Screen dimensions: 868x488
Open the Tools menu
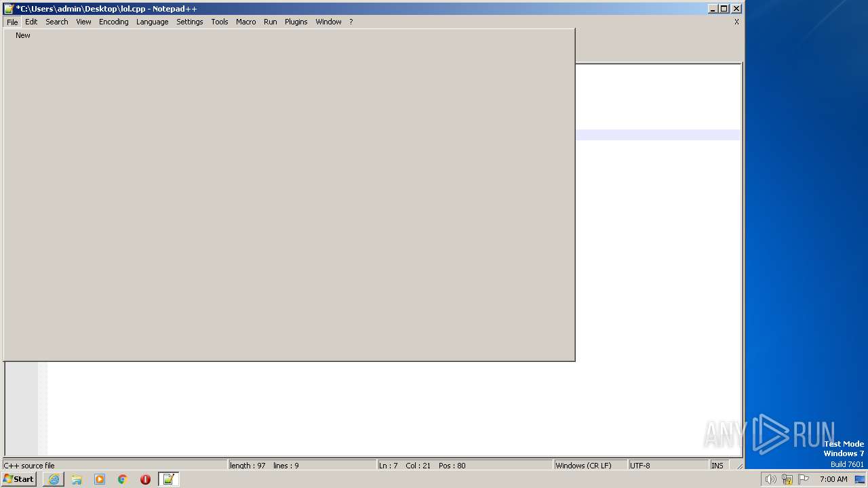[220, 22]
